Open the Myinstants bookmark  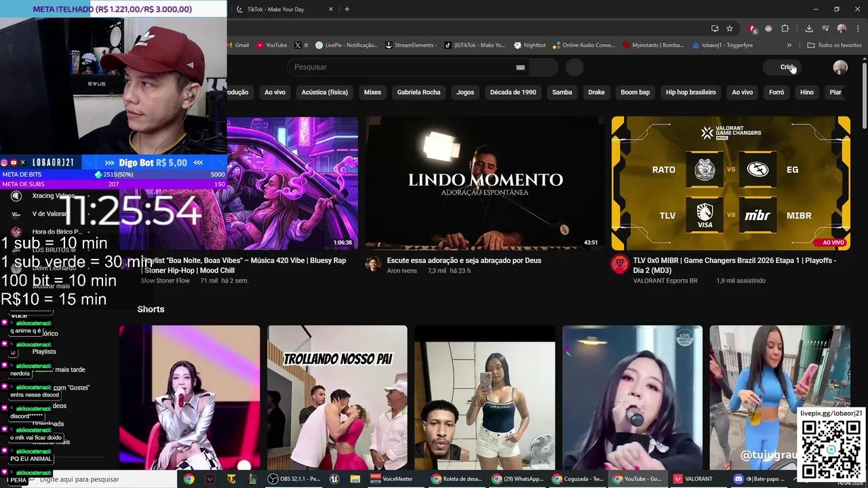click(653, 45)
